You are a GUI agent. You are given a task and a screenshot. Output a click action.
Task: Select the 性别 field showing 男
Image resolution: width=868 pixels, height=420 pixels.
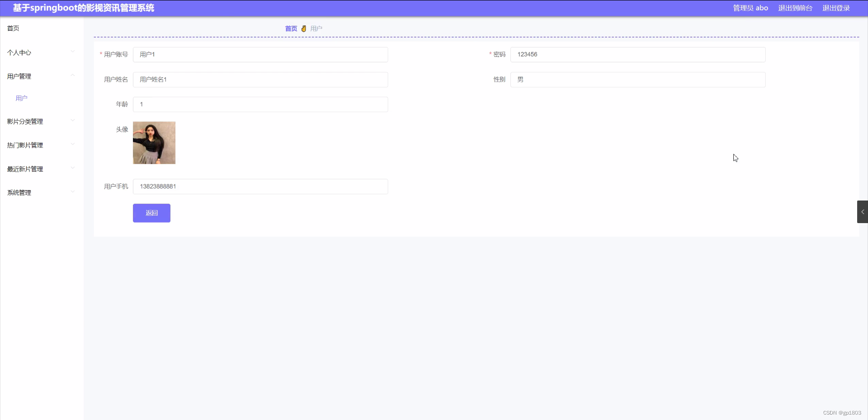[x=637, y=79]
